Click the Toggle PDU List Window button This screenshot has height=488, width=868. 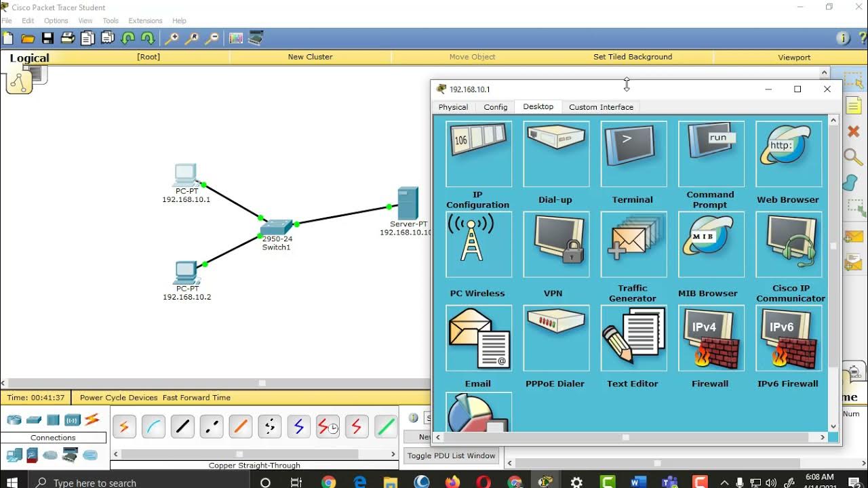coord(451,455)
